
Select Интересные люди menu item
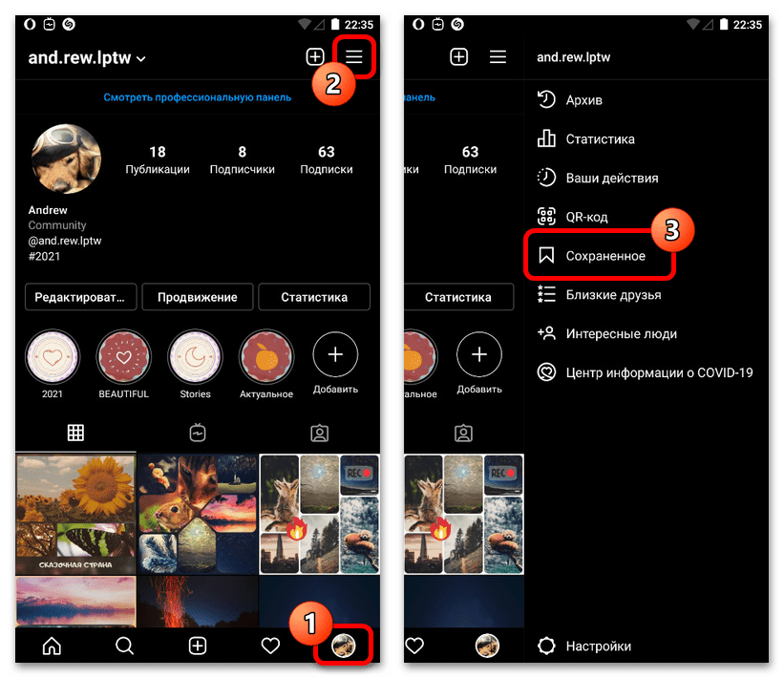(x=620, y=334)
